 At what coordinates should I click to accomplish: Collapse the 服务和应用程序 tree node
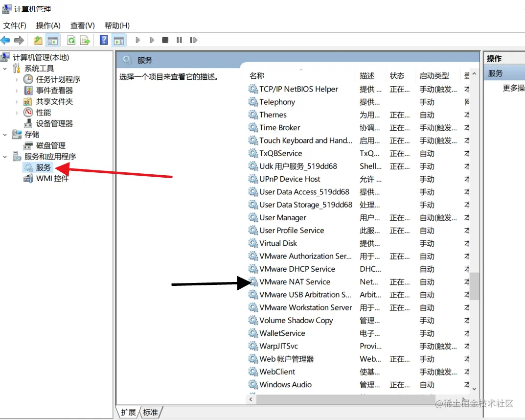pyautogui.click(x=5, y=157)
